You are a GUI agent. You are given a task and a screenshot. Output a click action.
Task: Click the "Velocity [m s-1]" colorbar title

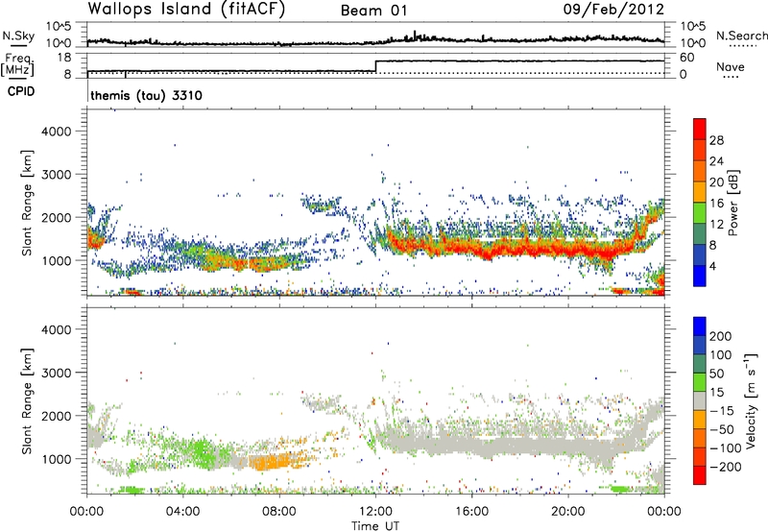pyautogui.click(x=752, y=400)
